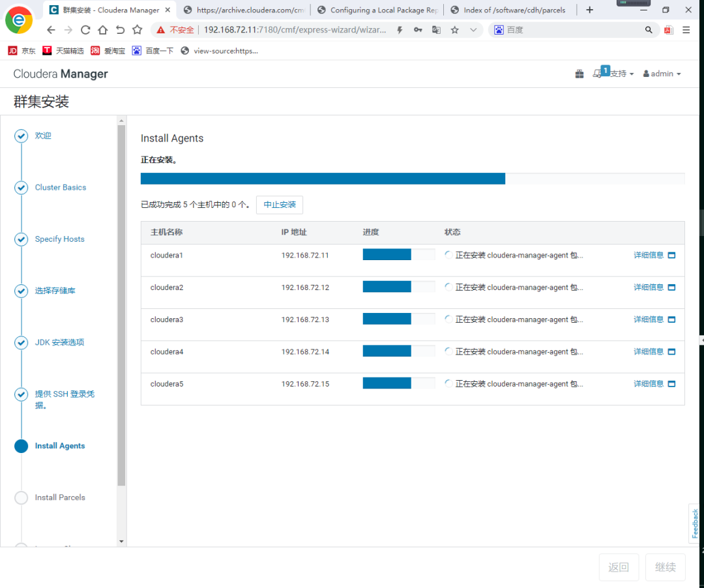704x588 pixels.
Task: Open the 京东 bookmark
Action: (x=22, y=51)
